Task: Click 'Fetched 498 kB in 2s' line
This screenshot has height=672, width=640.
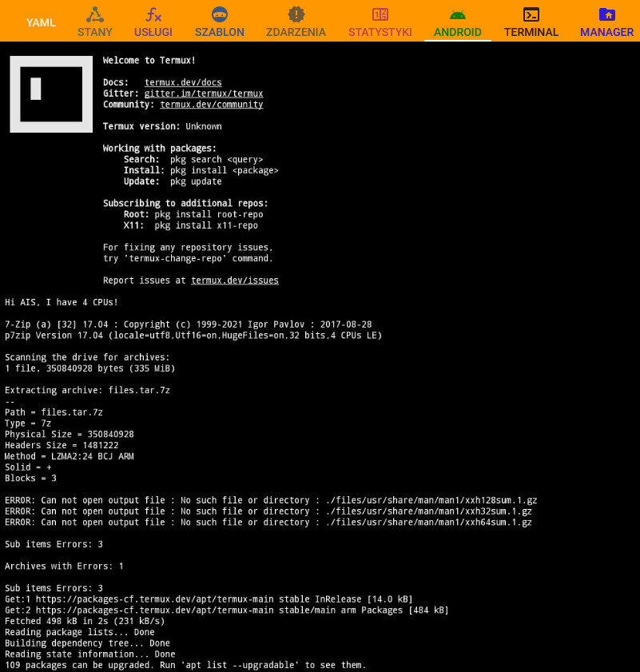Action: (85, 621)
